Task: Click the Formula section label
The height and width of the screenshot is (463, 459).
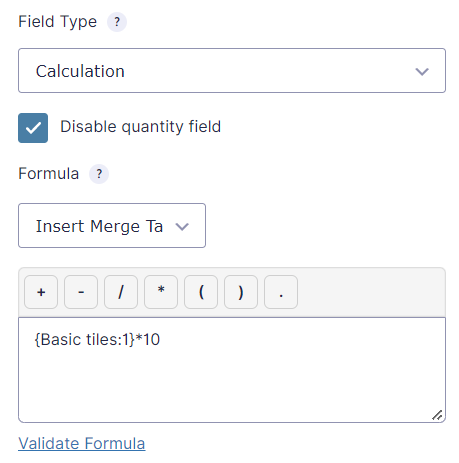Action: point(49,174)
